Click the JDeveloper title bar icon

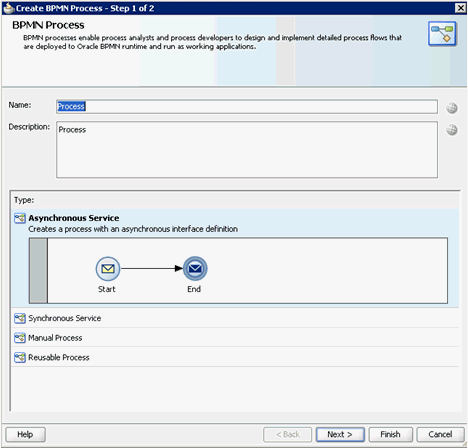pyautogui.click(x=8, y=8)
